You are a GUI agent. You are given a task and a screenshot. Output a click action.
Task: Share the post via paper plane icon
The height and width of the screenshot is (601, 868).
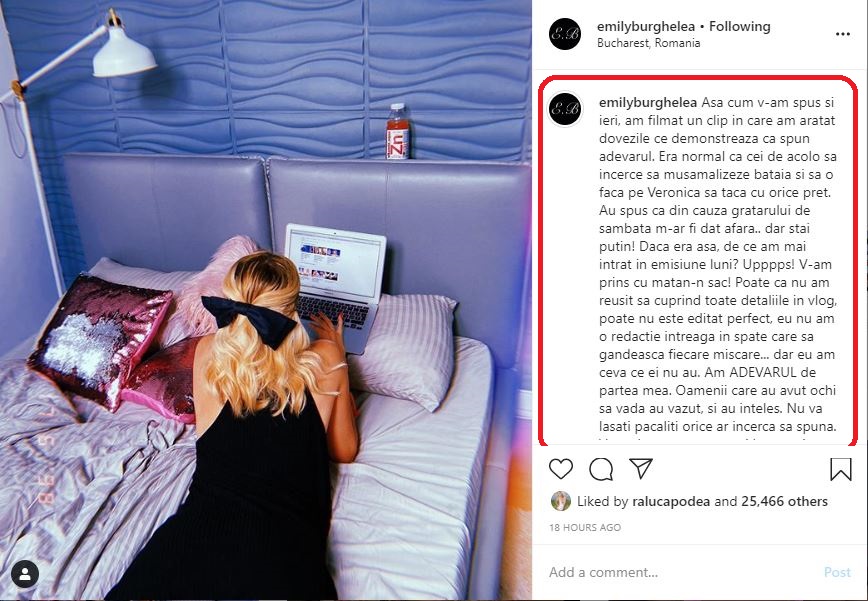click(x=641, y=468)
